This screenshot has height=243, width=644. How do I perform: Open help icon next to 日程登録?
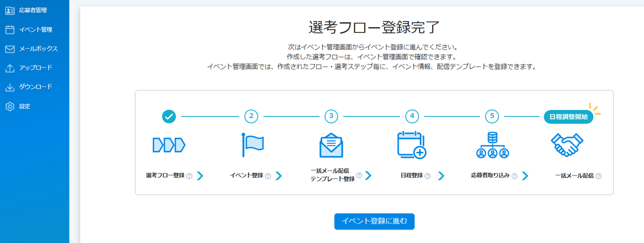[428, 176]
